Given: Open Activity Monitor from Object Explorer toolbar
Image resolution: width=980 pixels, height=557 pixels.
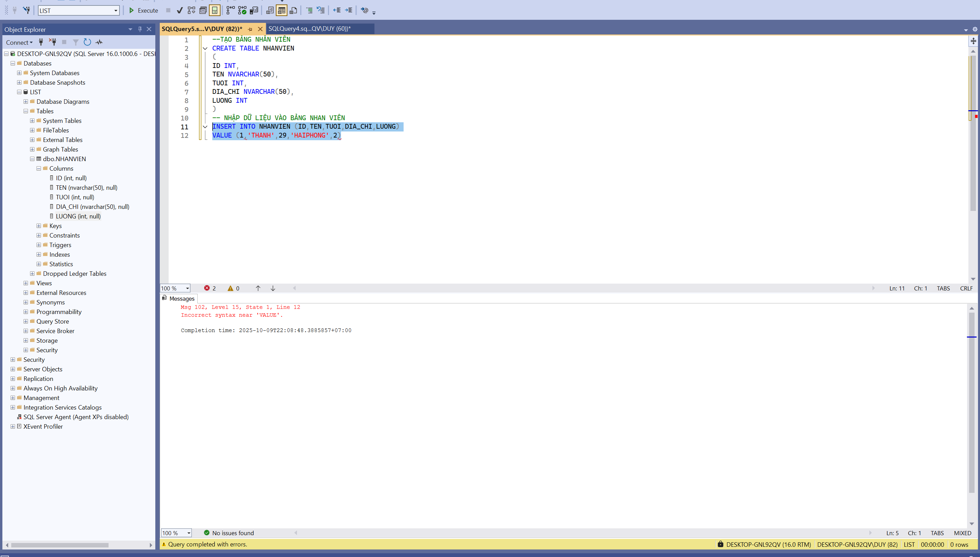Looking at the screenshot, I should point(99,42).
